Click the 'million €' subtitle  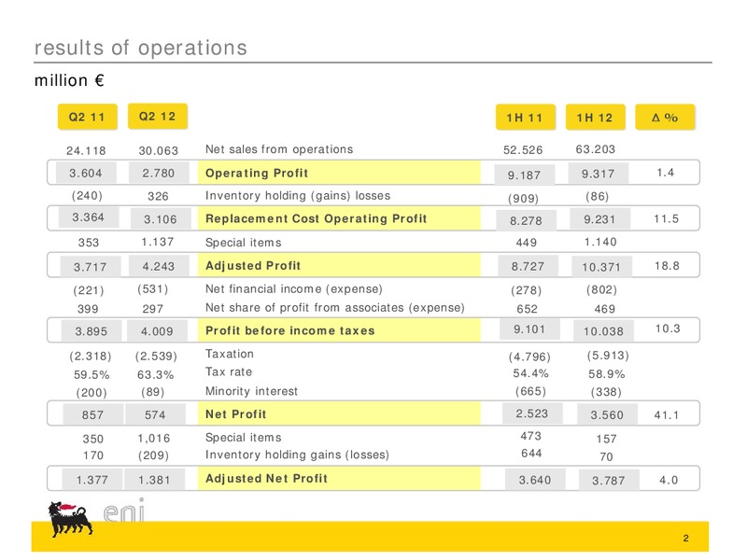click(69, 80)
